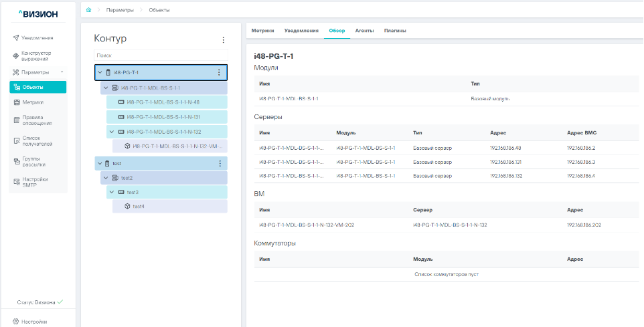Viewport: 644px width, 327px height.
Task: Open the Плагины tab
Action: click(395, 30)
